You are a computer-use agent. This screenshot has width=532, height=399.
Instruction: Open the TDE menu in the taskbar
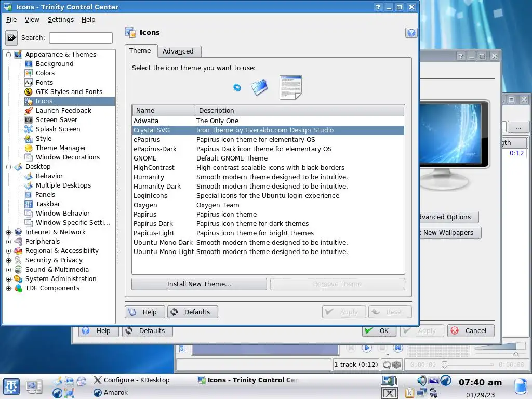click(11, 387)
